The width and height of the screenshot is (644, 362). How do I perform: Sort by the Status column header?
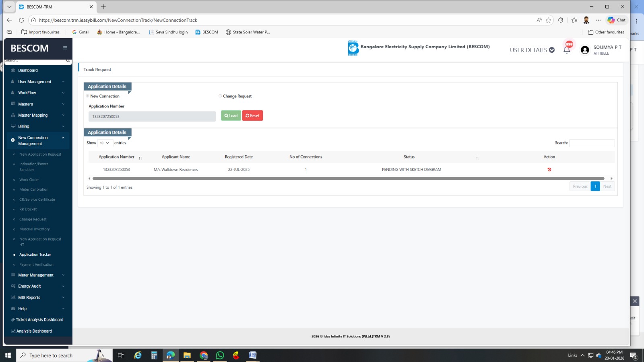(409, 157)
